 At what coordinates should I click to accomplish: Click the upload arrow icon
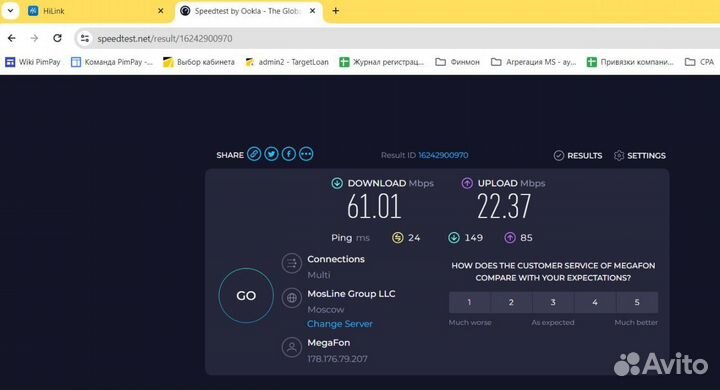[467, 183]
